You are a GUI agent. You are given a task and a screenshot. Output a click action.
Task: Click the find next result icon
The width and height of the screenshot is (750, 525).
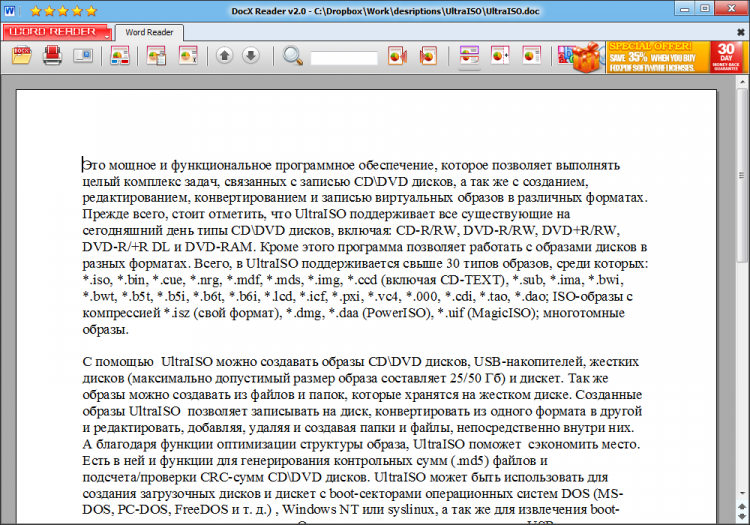click(427, 56)
